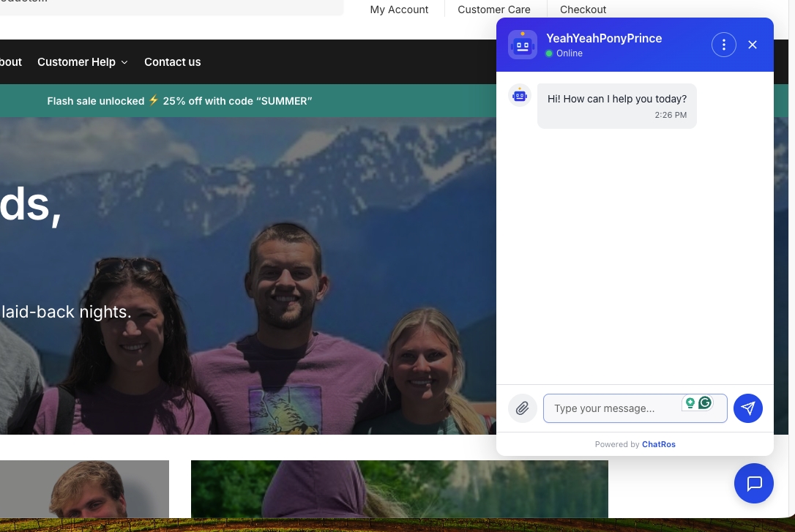The height and width of the screenshot is (532, 795).
Task: Click the 2:26 PM message timestamp
Action: coord(671,115)
